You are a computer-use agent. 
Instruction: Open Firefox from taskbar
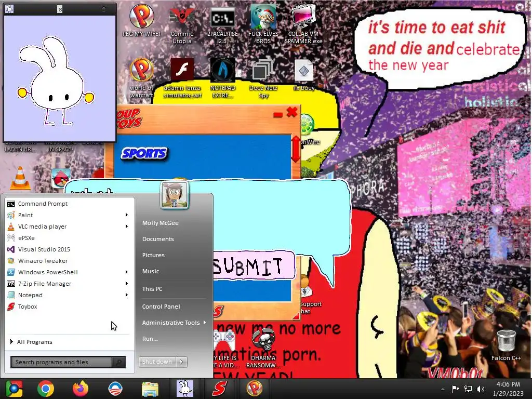(x=81, y=389)
